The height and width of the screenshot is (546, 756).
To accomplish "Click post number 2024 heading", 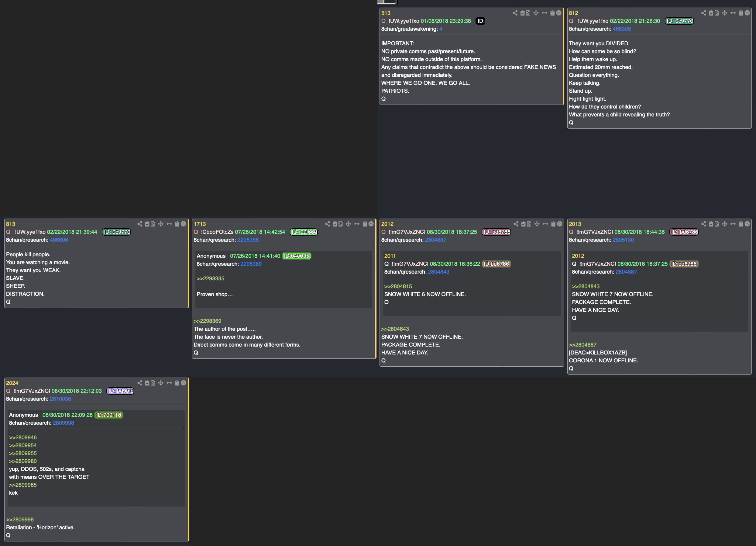I will pyautogui.click(x=12, y=383).
